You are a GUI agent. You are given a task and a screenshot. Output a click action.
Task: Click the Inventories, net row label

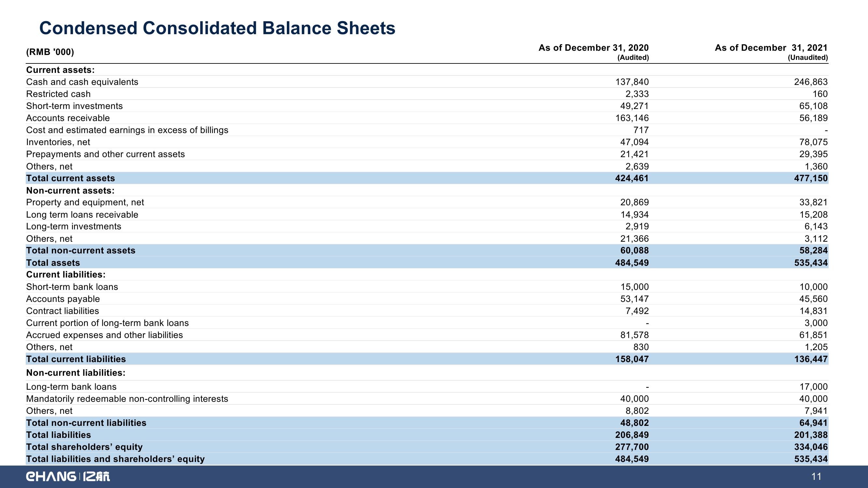pos(58,142)
